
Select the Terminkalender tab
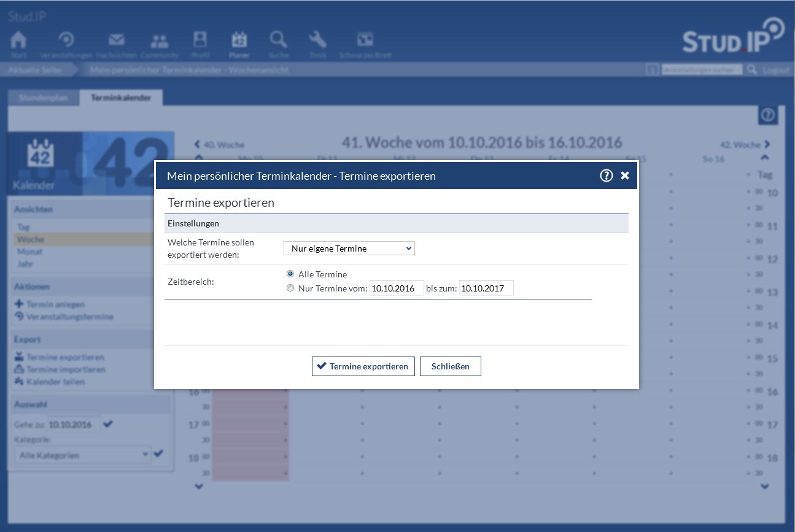(121, 98)
